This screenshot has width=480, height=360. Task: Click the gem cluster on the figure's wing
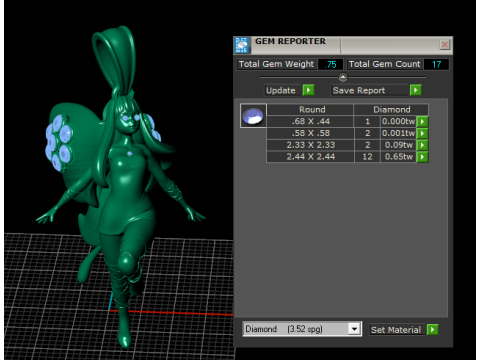tap(59, 143)
